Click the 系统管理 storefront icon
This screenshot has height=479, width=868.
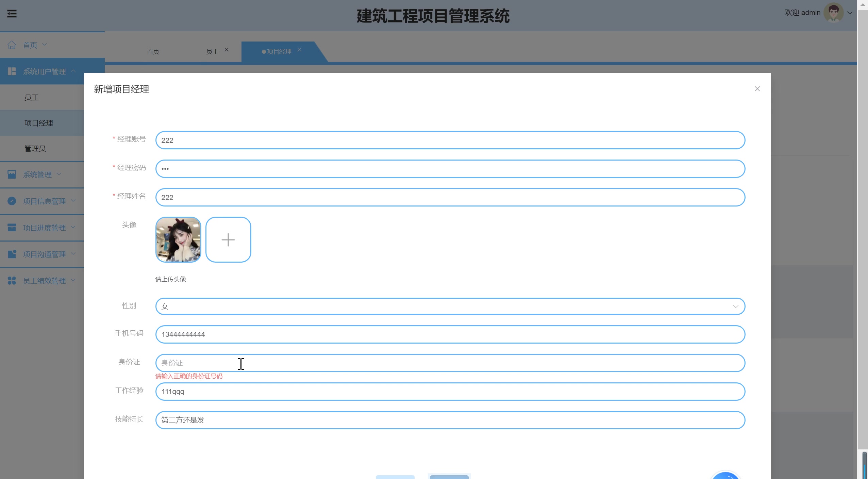12,174
